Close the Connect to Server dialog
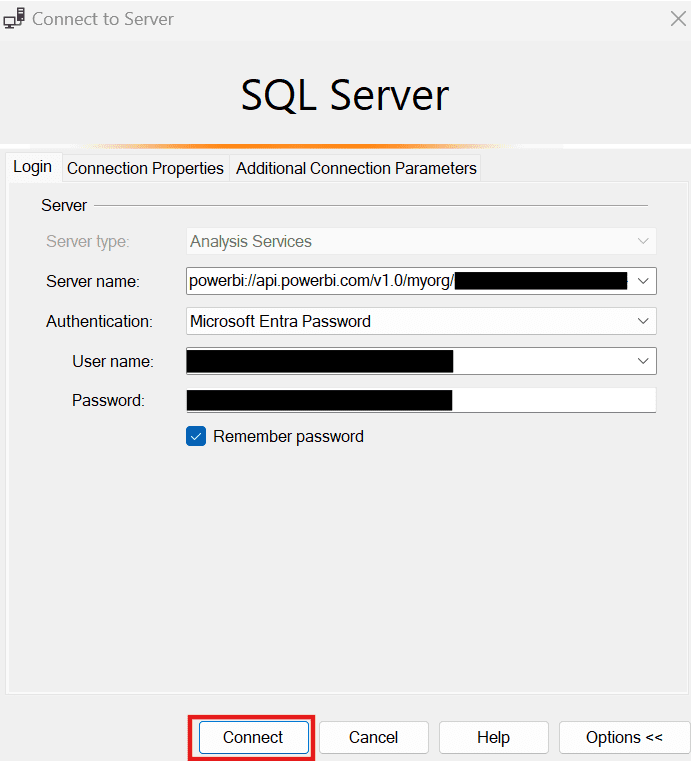This screenshot has height=761, width=691. tap(677, 18)
